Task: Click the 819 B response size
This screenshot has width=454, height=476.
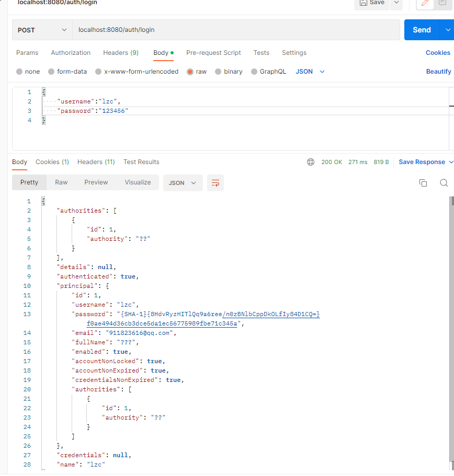Action: pyautogui.click(x=381, y=162)
